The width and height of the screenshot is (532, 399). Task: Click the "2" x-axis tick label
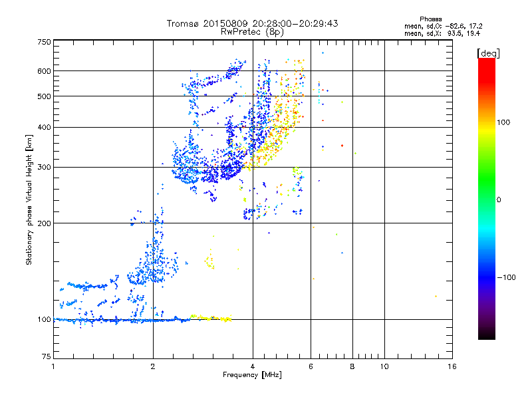(x=153, y=366)
